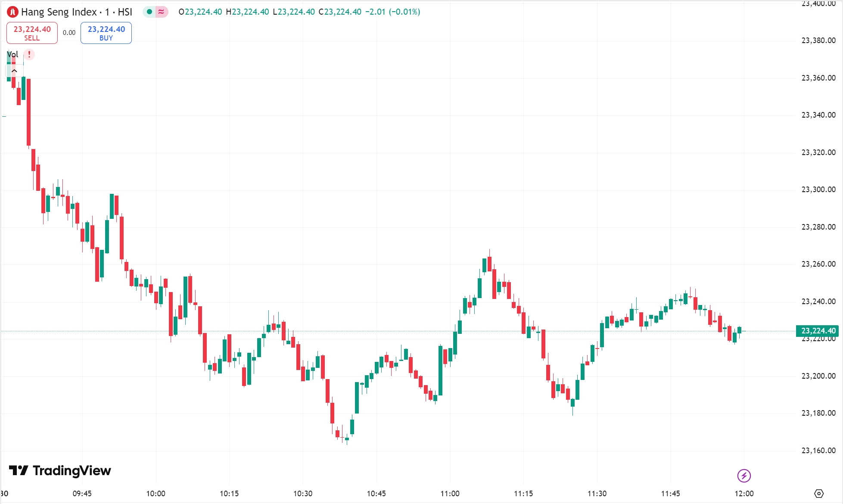Screen dimensions: 843x504
Task: Click the 10:30 time axis label
Action: (x=303, y=493)
